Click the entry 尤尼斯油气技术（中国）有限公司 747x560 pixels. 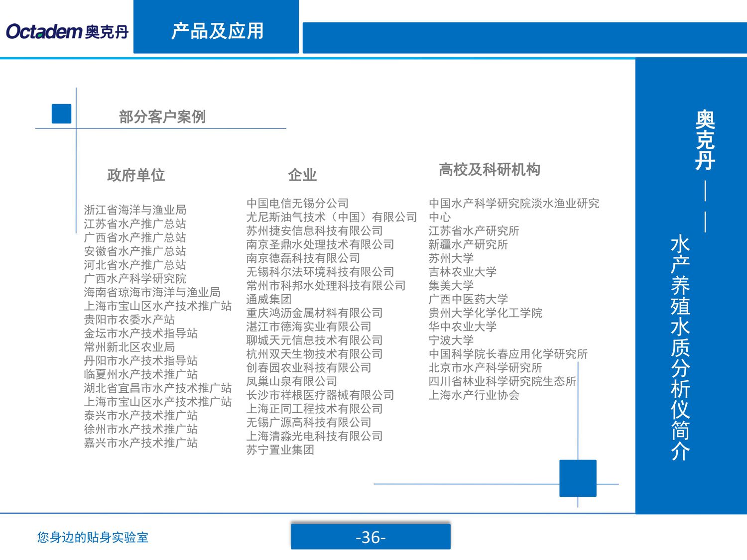[332, 217]
